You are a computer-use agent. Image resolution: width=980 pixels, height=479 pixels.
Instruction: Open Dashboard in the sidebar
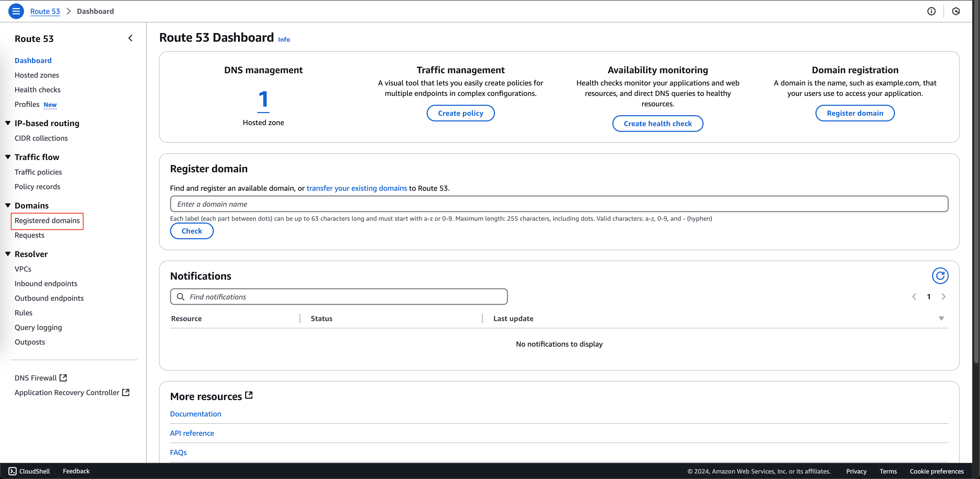33,60
